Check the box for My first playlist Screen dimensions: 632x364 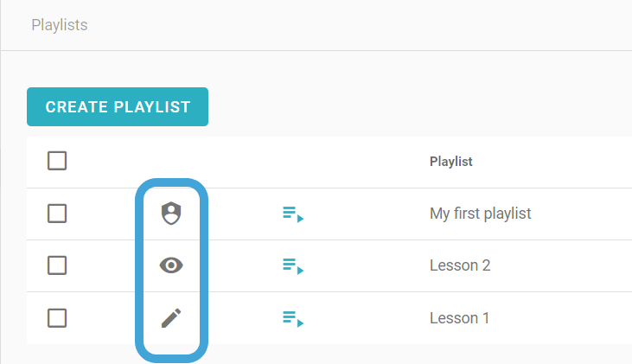pos(57,214)
